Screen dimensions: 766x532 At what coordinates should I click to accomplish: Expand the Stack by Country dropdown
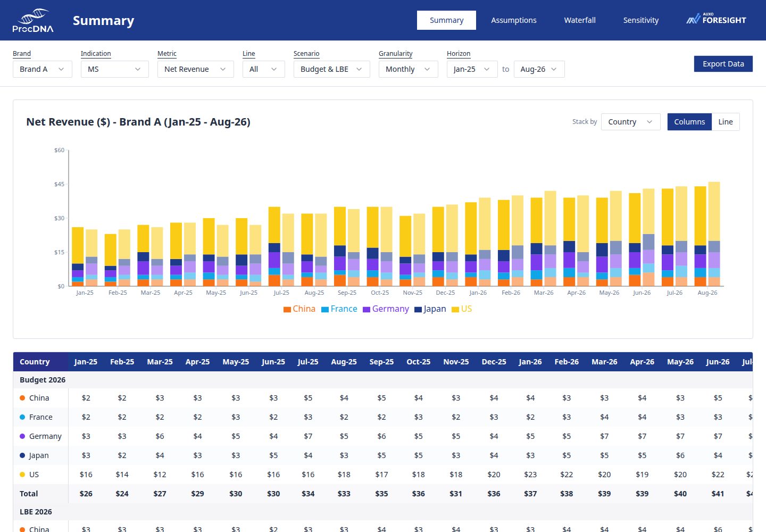tap(631, 122)
